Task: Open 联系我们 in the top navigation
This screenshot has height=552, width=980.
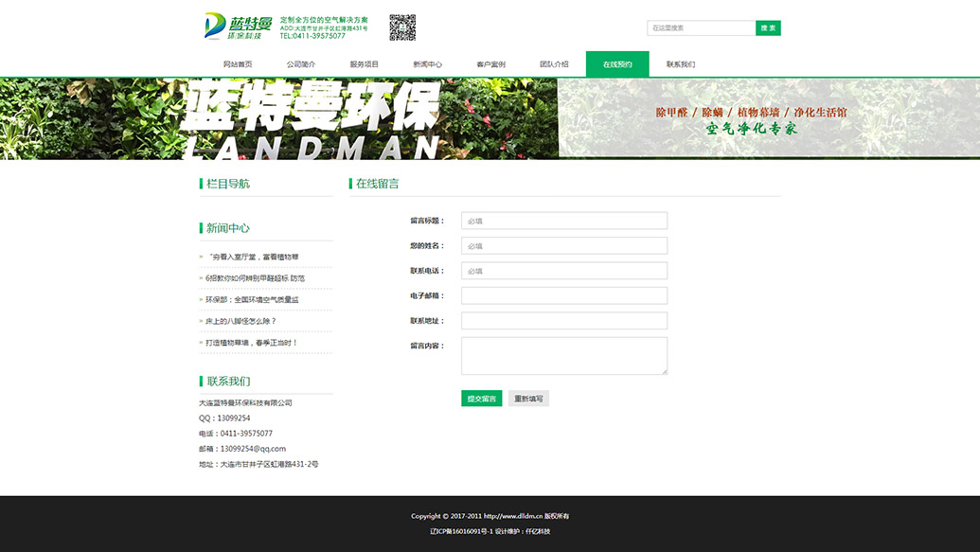Action: (x=681, y=64)
